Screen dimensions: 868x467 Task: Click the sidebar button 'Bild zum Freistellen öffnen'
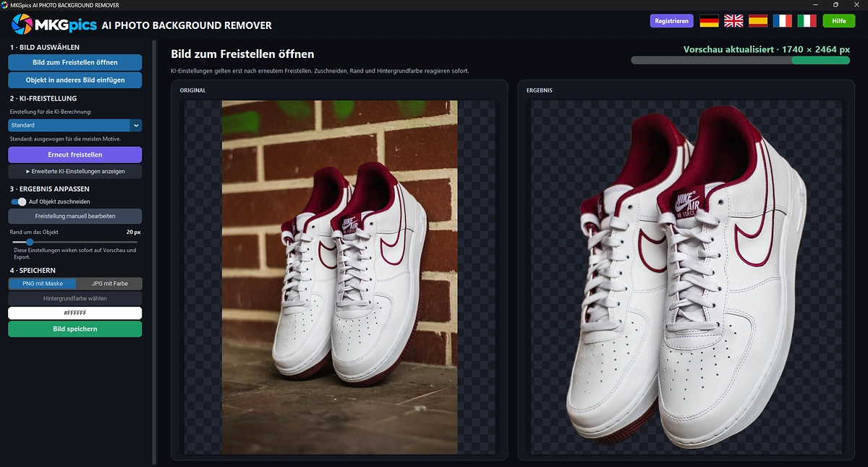(75, 62)
